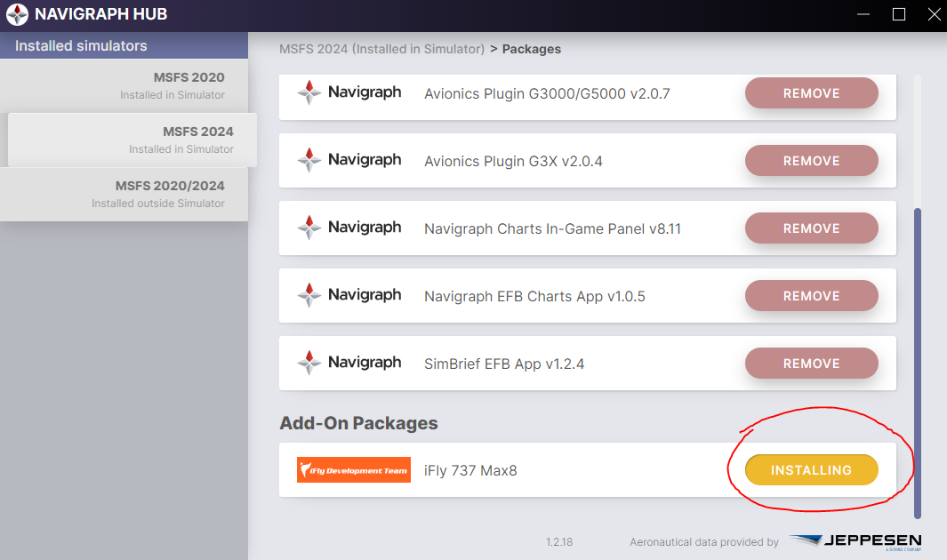Remove Navigraph Charts In-Game Panel v8.11

(811, 228)
